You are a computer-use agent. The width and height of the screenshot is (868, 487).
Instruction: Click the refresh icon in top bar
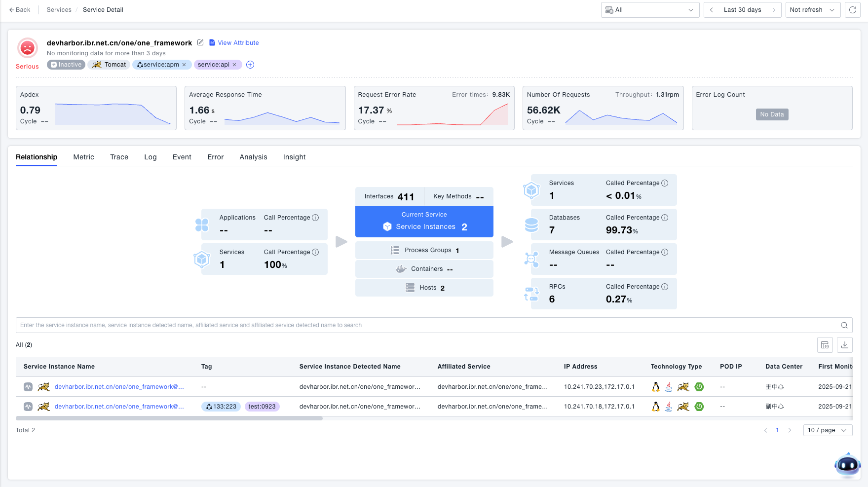pyautogui.click(x=852, y=10)
